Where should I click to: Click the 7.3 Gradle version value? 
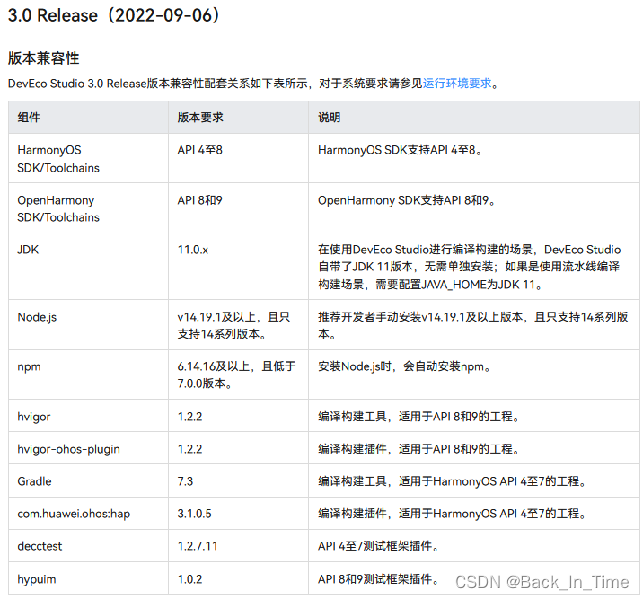point(185,481)
